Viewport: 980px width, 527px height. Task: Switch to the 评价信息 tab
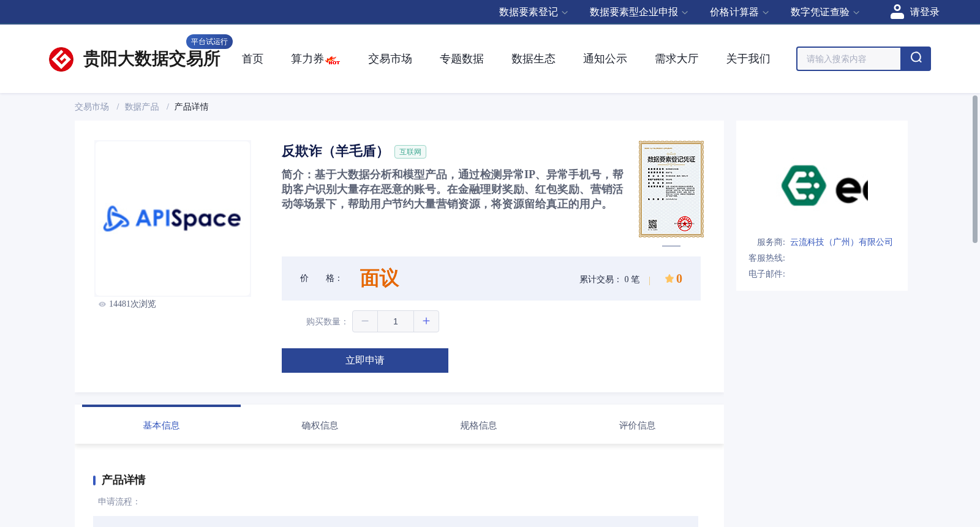coord(637,425)
